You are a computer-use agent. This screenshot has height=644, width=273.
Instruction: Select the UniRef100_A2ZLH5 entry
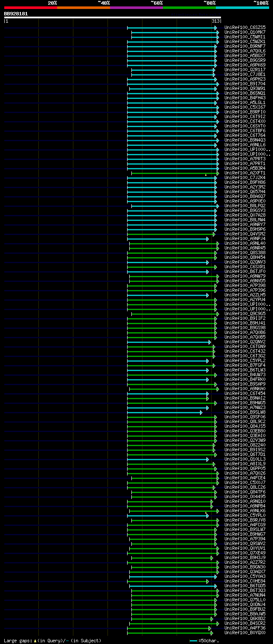pos(245,295)
